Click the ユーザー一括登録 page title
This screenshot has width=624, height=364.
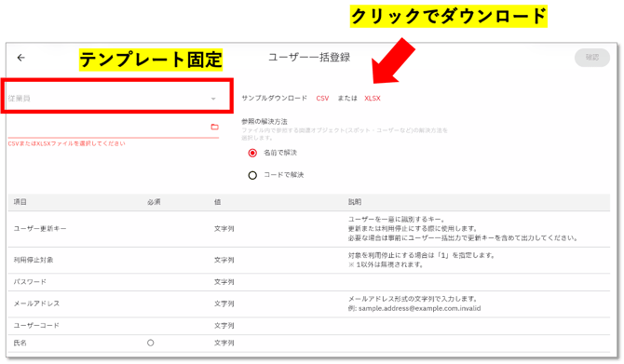pyautogui.click(x=309, y=58)
